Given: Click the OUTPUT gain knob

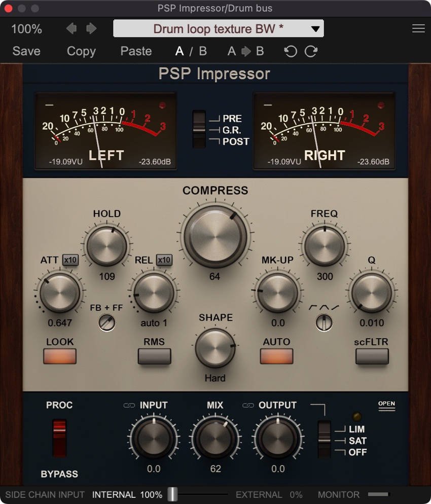Looking at the screenshot, I should click(278, 438).
